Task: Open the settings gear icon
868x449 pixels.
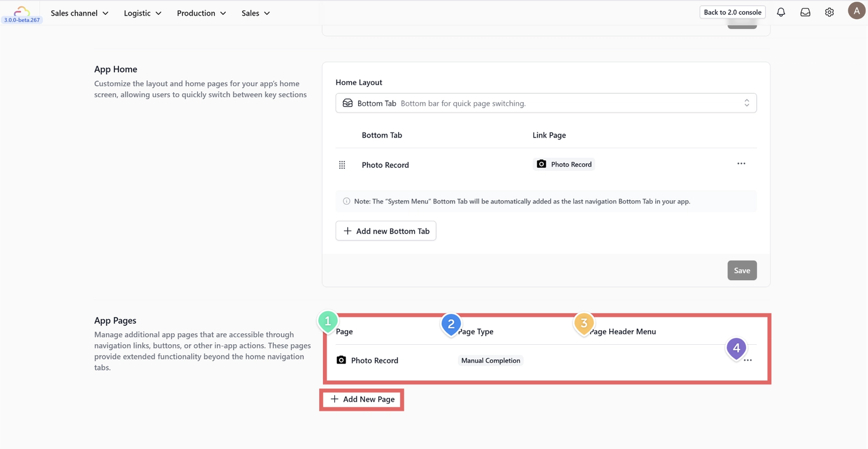Action: (829, 12)
